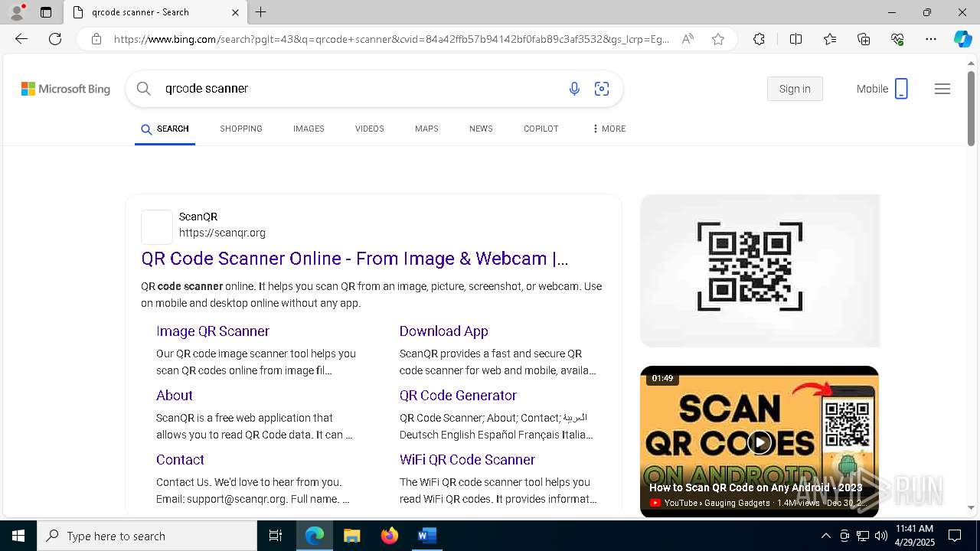Open Edge Settings and more menu

click(x=931, y=39)
